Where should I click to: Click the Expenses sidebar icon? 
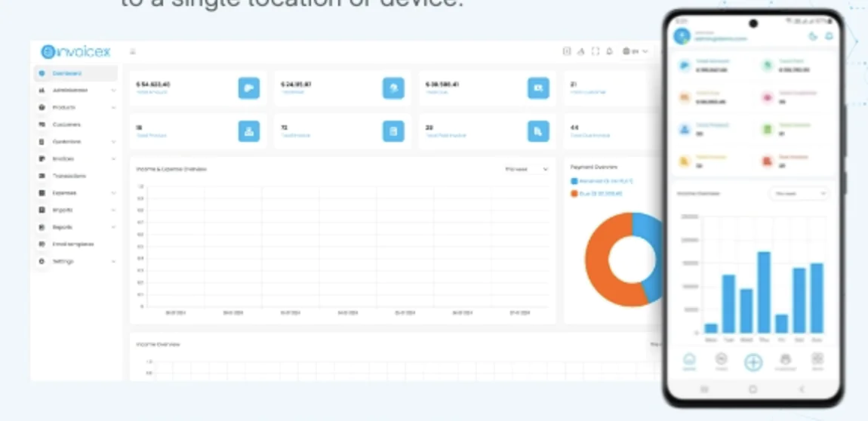(x=42, y=193)
